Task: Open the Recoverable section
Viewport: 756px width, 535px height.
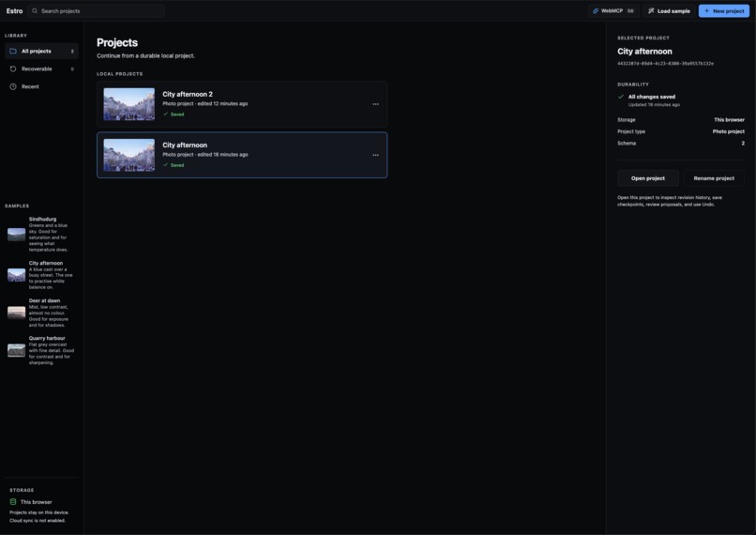Action: pos(41,69)
